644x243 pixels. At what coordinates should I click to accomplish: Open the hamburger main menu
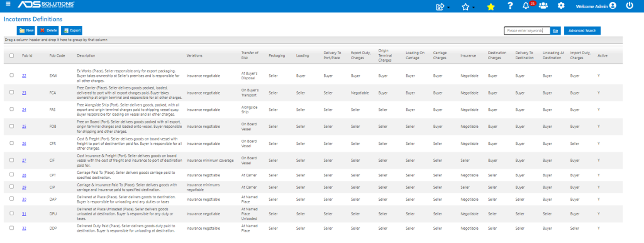(8, 4)
